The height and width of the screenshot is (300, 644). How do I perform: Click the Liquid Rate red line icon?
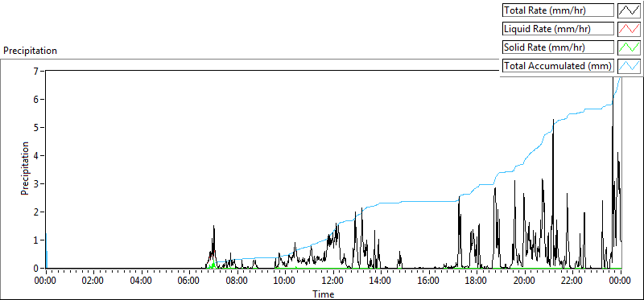click(630, 29)
